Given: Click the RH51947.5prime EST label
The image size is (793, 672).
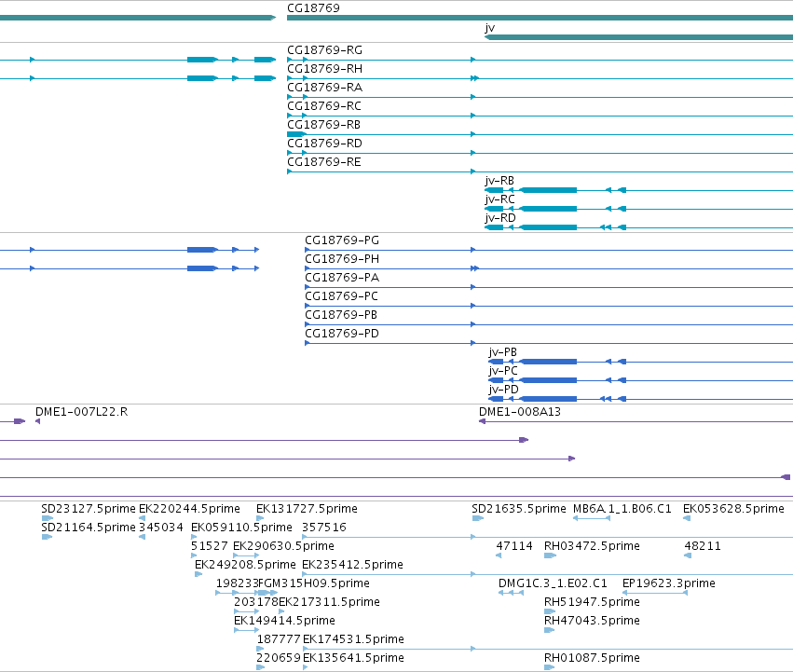Looking at the screenshot, I should 593,603.
